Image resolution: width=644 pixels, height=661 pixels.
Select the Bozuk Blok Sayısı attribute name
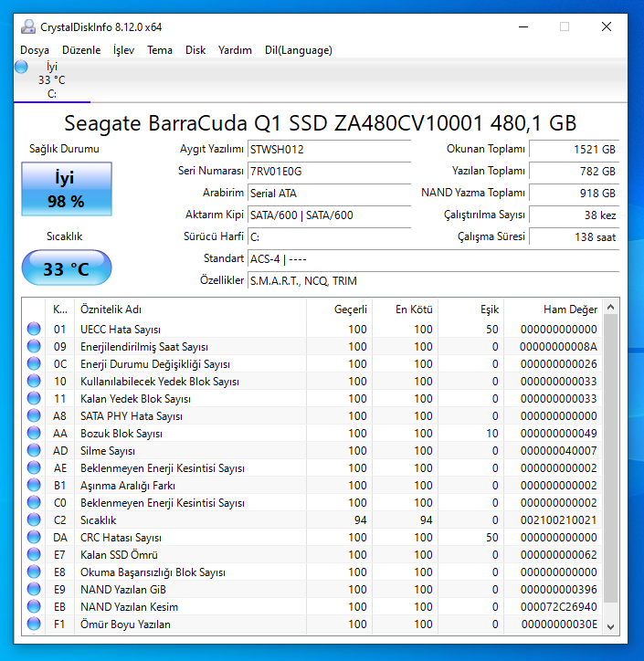(121, 434)
